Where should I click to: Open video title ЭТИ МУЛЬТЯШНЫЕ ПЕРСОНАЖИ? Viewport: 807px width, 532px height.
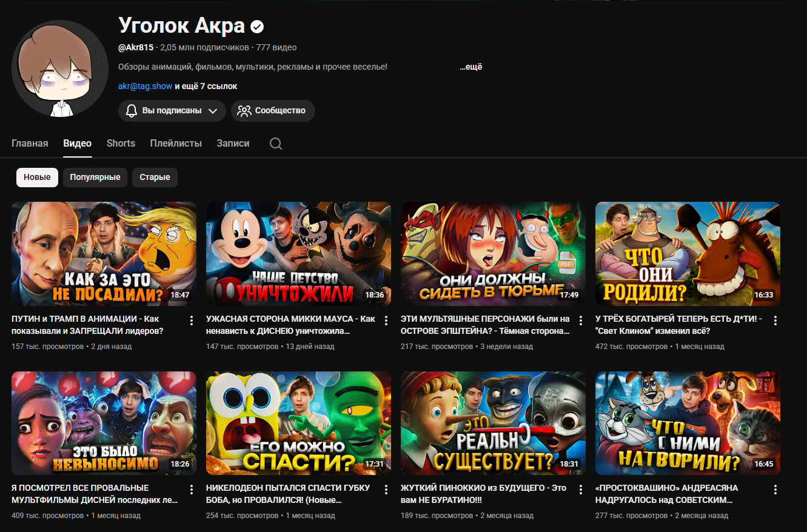tap(485, 325)
